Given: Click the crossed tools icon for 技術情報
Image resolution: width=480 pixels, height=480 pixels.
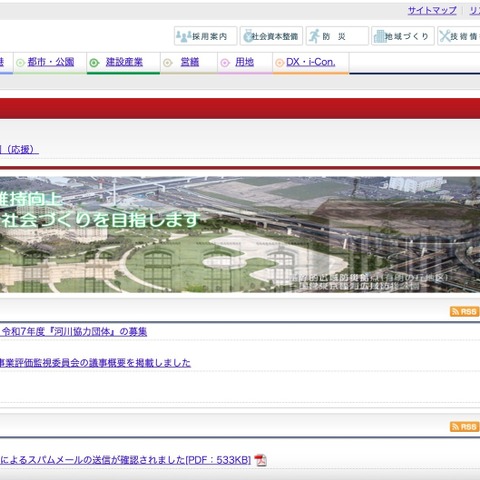Looking at the screenshot, I should (445, 36).
